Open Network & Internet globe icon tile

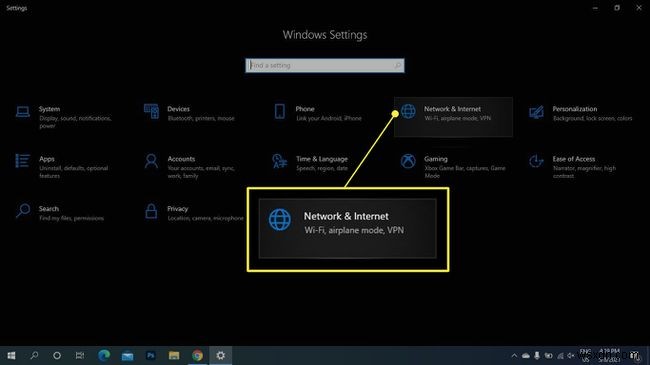pos(453,117)
